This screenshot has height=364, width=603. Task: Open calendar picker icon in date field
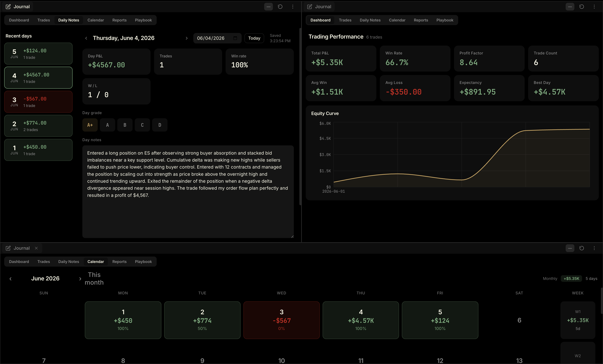click(x=235, y=38)
